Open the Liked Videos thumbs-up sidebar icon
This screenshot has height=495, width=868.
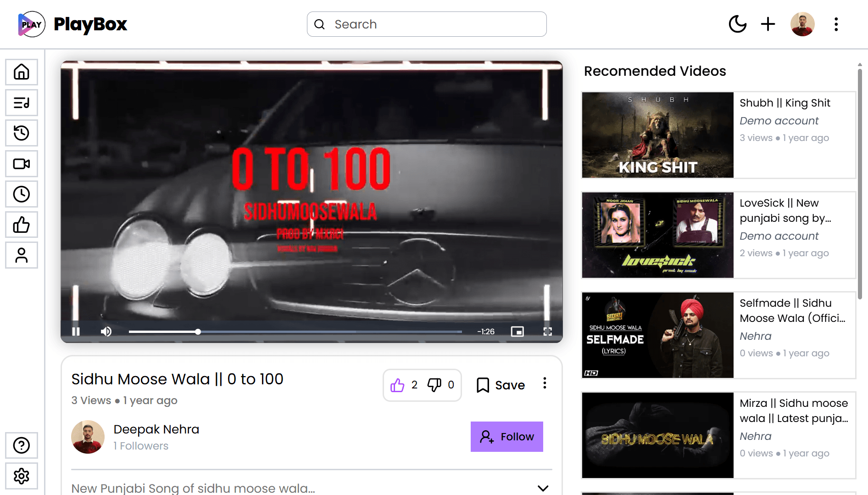[22, 225]
